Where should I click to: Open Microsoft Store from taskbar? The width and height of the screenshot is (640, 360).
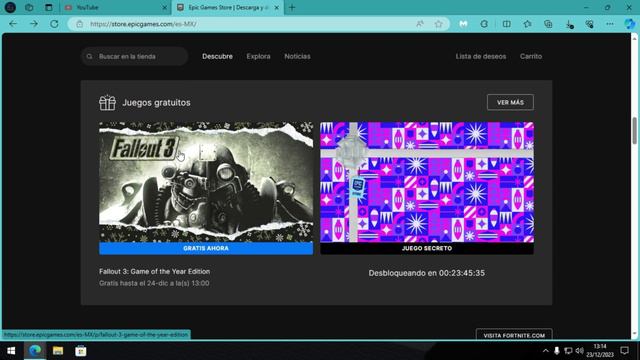coord(81,351)
